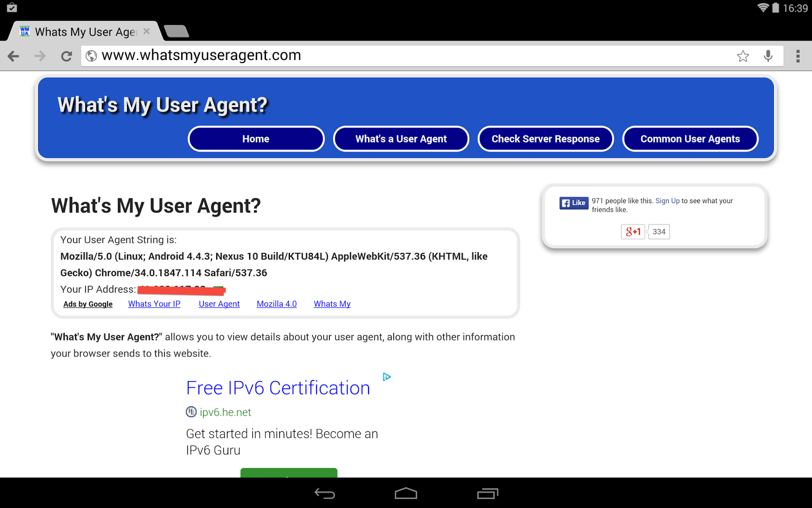Click the 334 Google plus count
Image resolution: width=812 pixels, height=508 pixels.
[659, 232]
